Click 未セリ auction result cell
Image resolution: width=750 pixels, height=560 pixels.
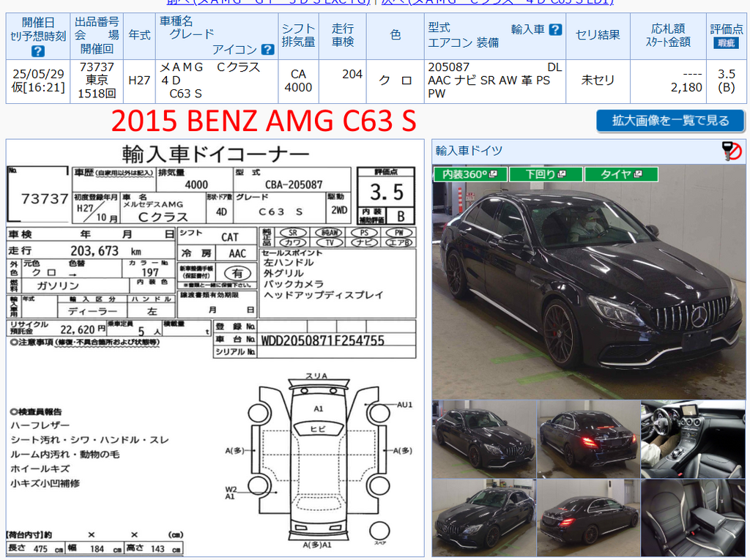[598, 81]
